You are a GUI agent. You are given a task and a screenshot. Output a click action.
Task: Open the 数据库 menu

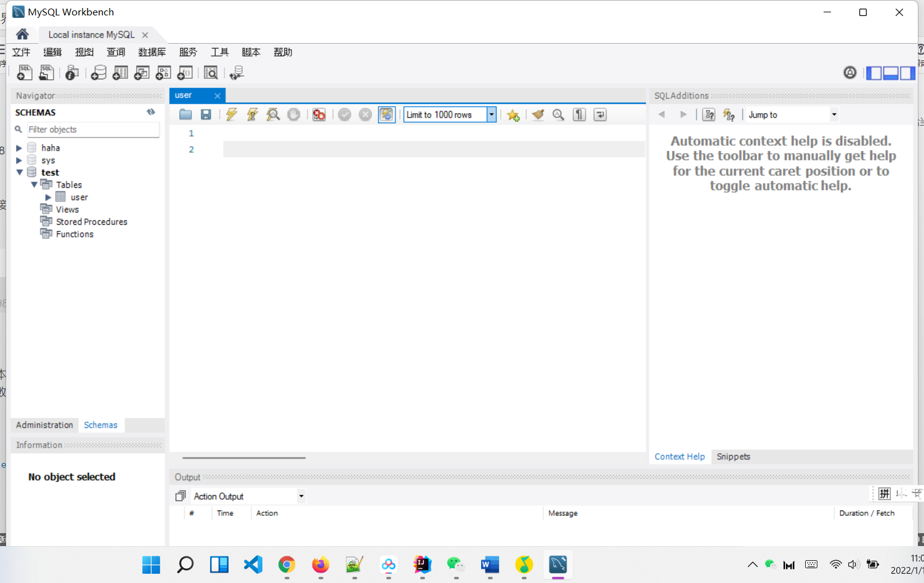(152, 52)
